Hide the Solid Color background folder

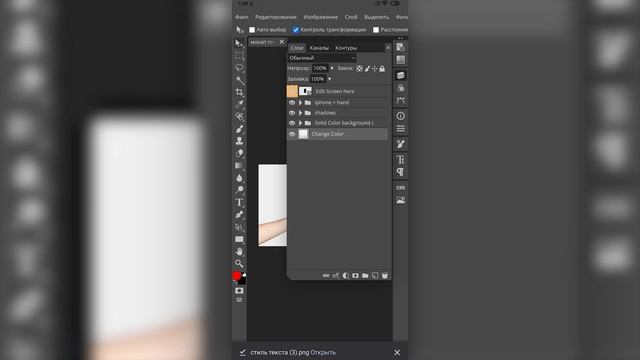292,123
